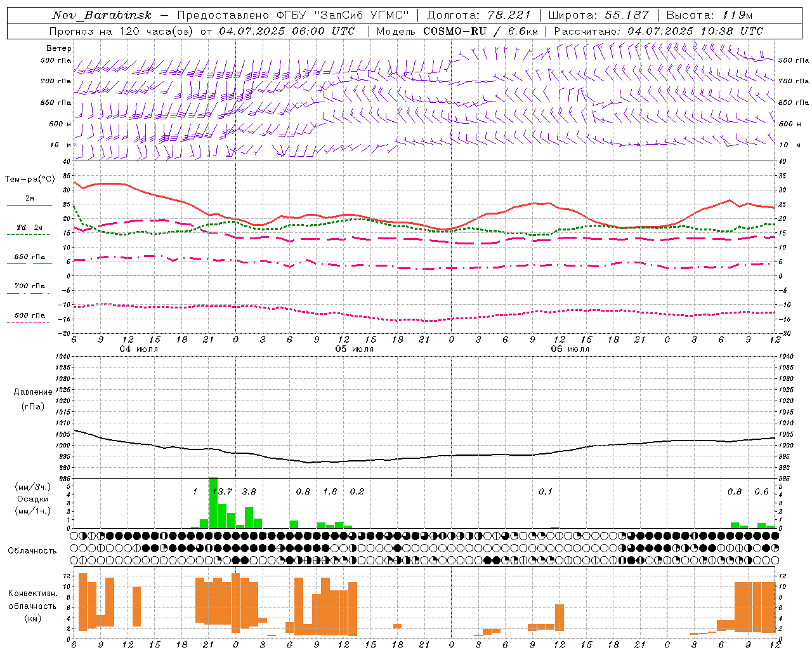Select the "3.8" precipitation total
The image size is (812, 650).
249,491
